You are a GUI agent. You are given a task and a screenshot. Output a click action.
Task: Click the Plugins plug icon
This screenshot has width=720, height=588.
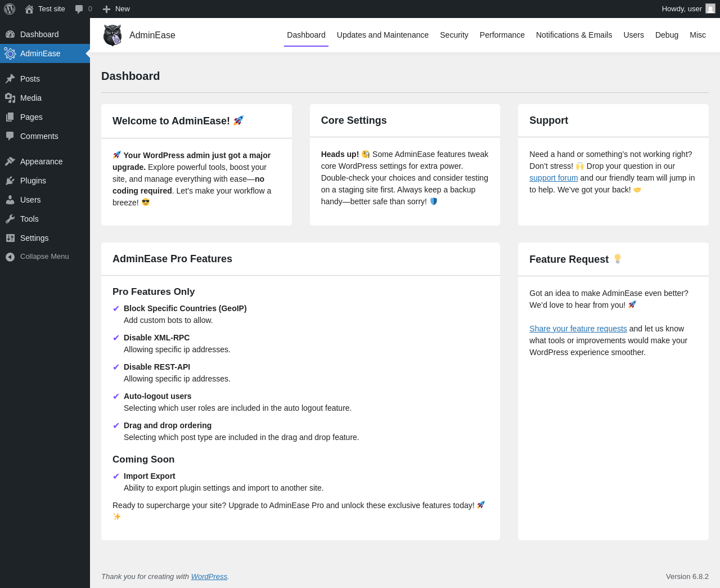tap(10, 181)
